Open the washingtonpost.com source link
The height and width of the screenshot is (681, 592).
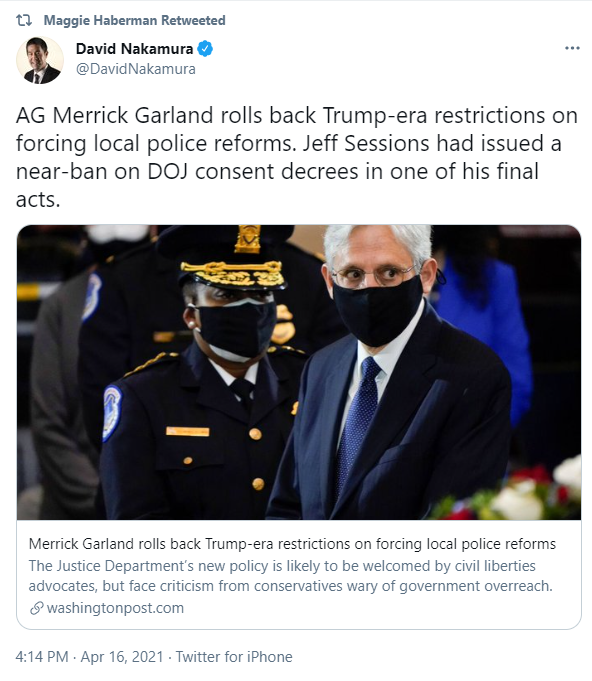(x=115, y=608)
